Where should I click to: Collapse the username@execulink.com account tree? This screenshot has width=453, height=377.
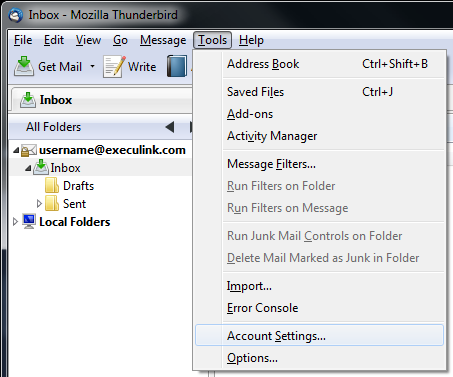pos(16,151)
